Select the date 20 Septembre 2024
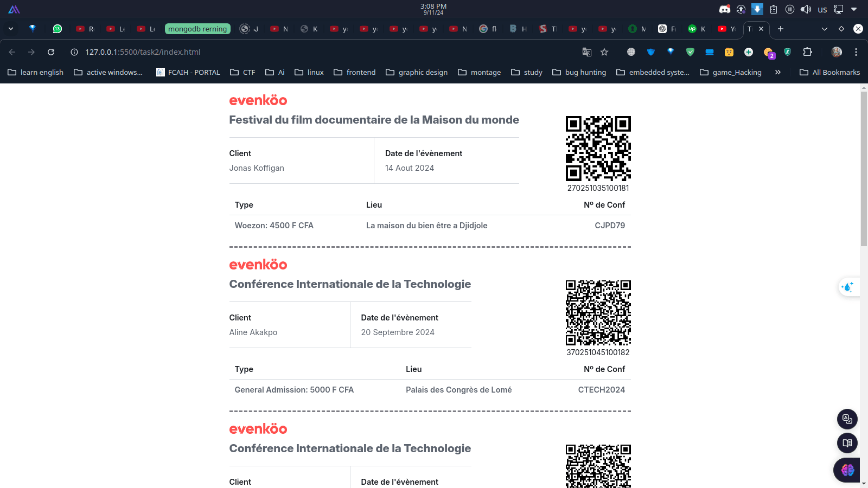 pos(398,332)
